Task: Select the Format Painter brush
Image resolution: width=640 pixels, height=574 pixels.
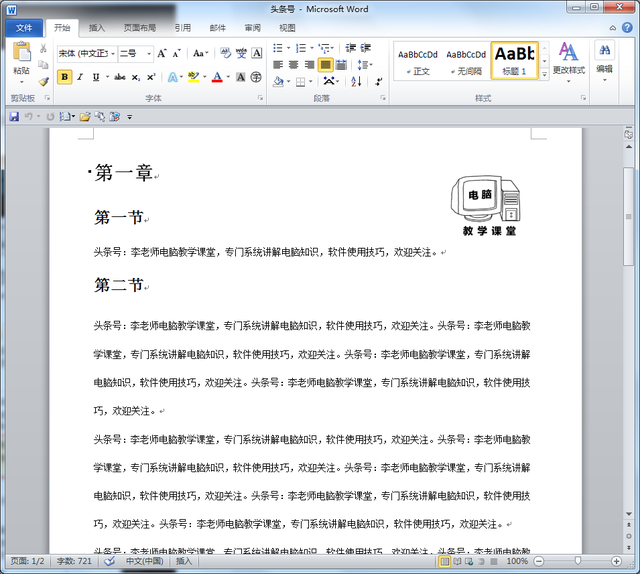Action: point(43,81)
